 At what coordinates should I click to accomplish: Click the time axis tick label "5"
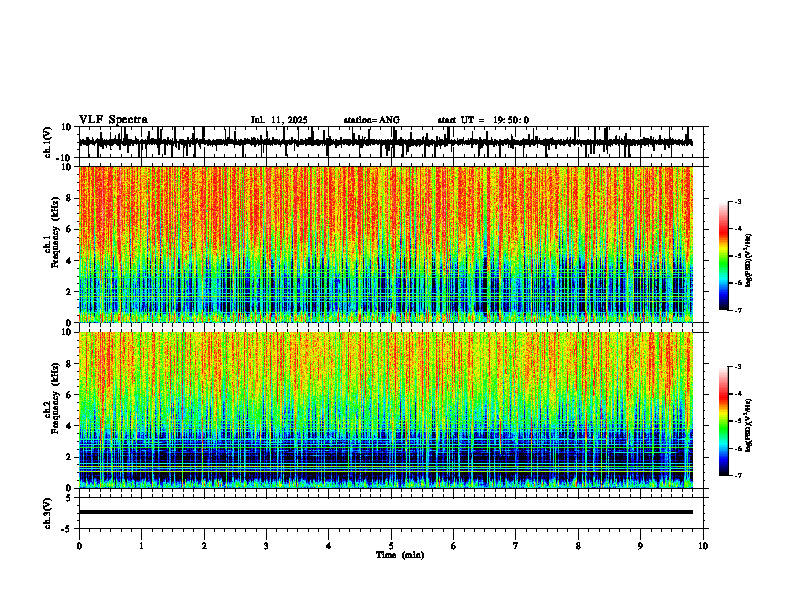tap(391, 546)
